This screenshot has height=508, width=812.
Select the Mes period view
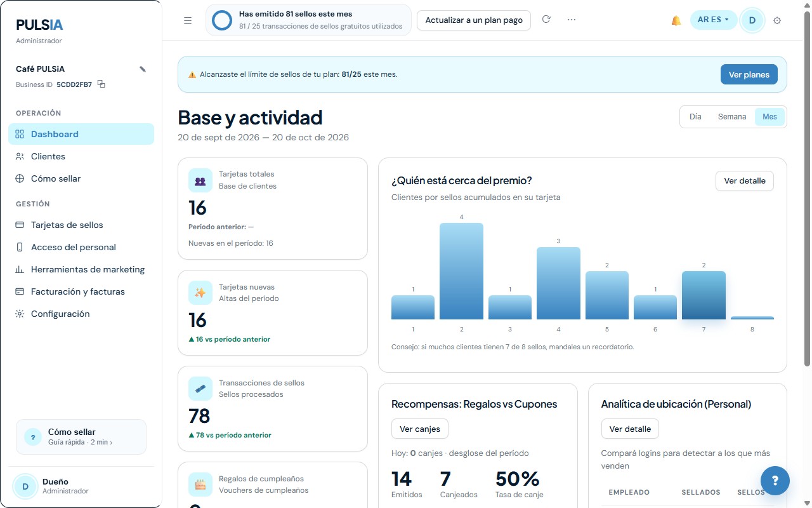769,117
